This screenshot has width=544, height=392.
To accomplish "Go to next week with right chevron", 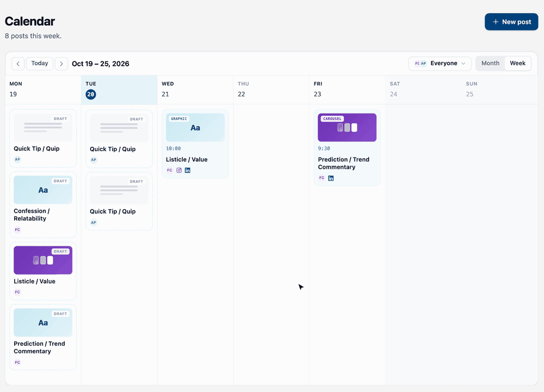I will 61,64.
